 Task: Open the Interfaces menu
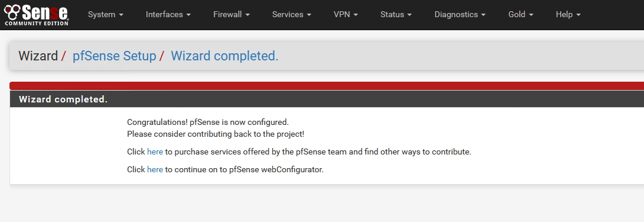(168, 14)
